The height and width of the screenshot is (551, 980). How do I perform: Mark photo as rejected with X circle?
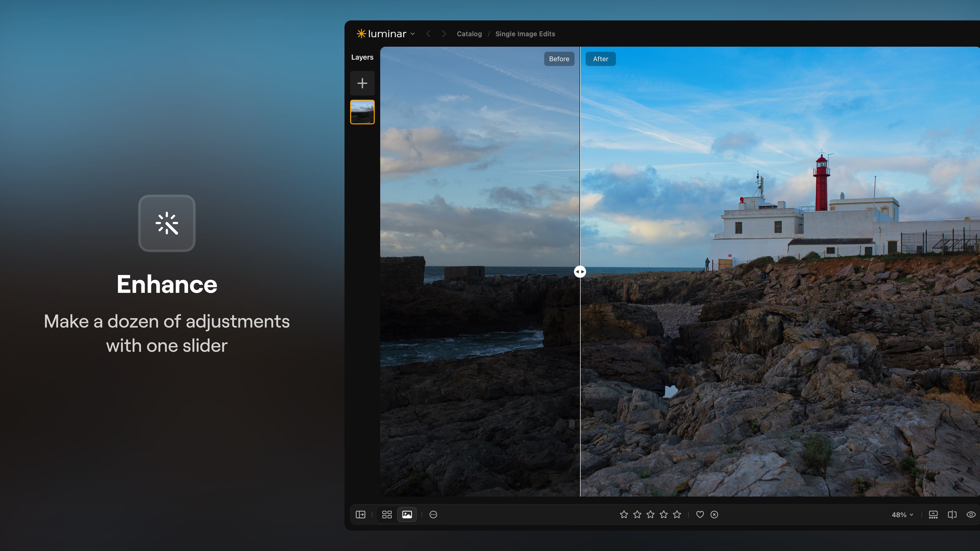[x=715, y=515]
